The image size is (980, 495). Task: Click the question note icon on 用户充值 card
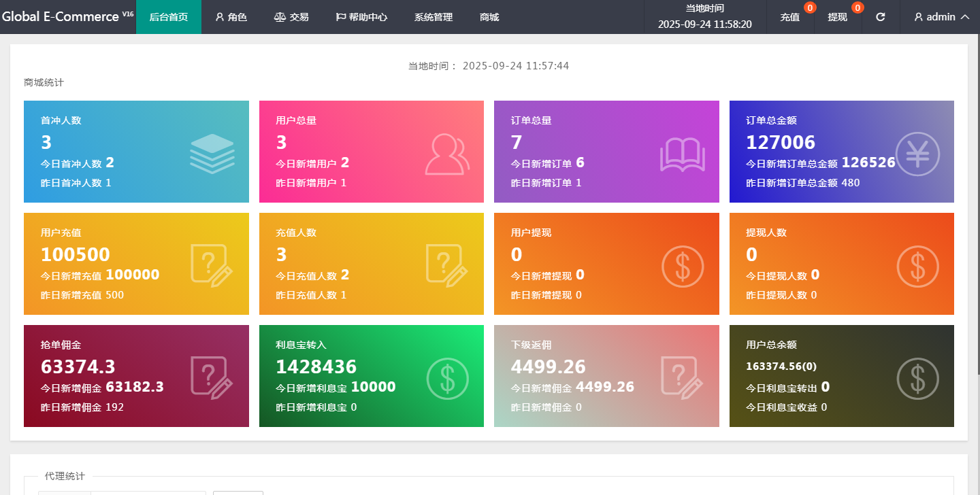click(212, 265)
